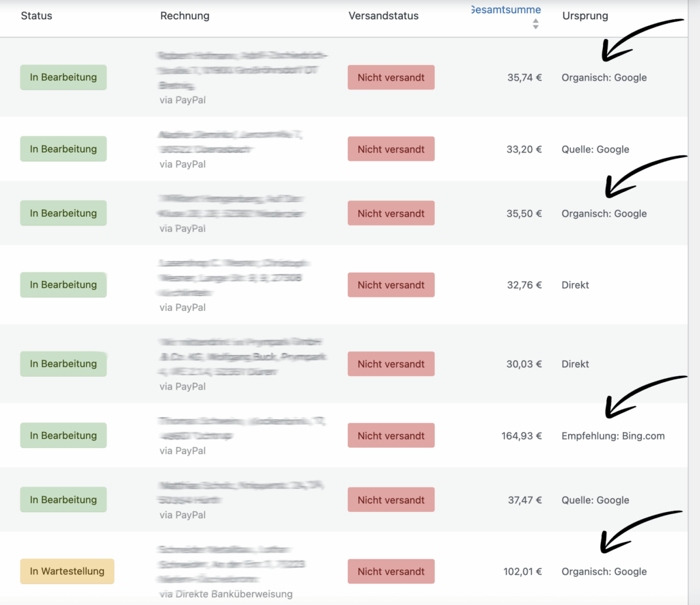
Task: Click Nicht versandt badge for 35,50 € order
Action: [391, 213]
